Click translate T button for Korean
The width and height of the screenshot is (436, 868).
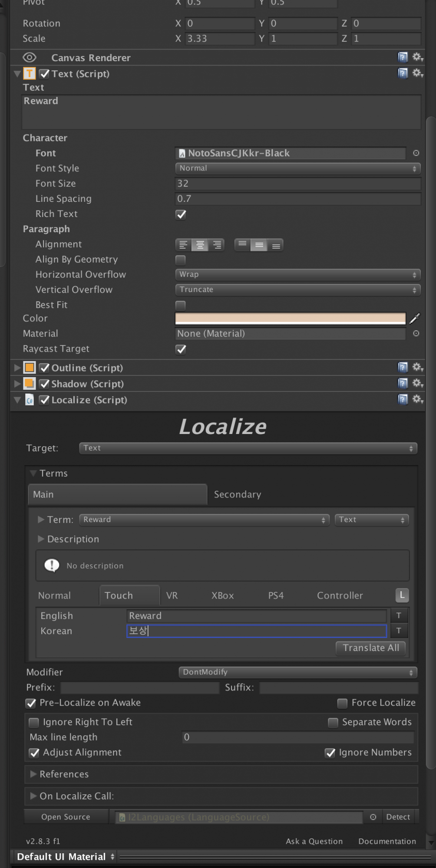point(399,631)
